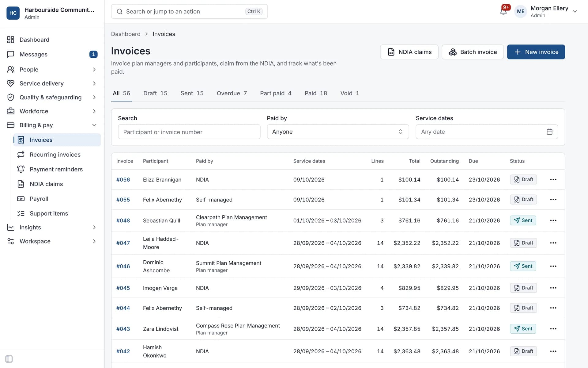Switch to the Part paid 4 tab
The height and width of the screenshot is (368, 588).
click(276, 93)
